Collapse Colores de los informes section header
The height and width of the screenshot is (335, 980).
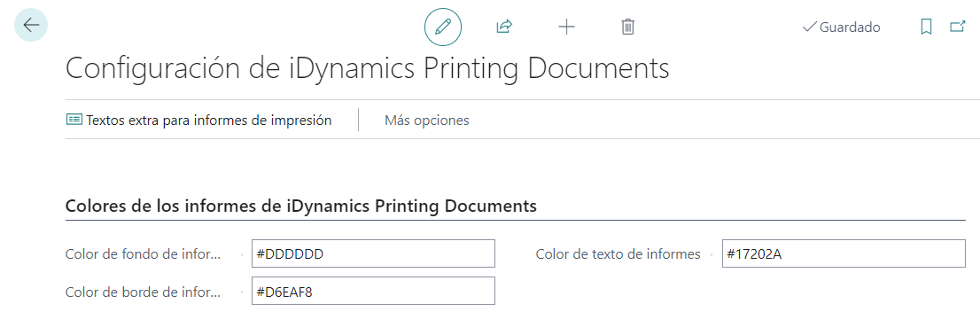click(x=301, y=206)
